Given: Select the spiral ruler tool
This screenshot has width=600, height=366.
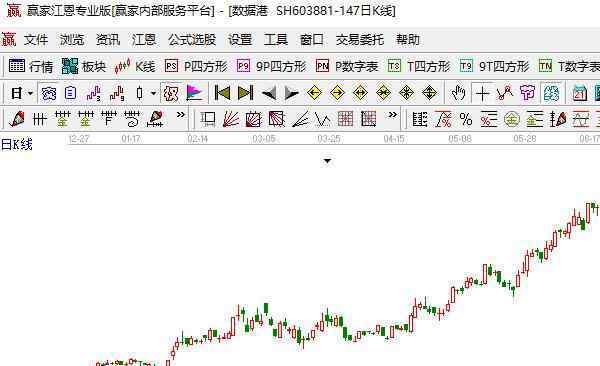Looking at the screenshot, I should pyautogui.click(x=132, y=119).
